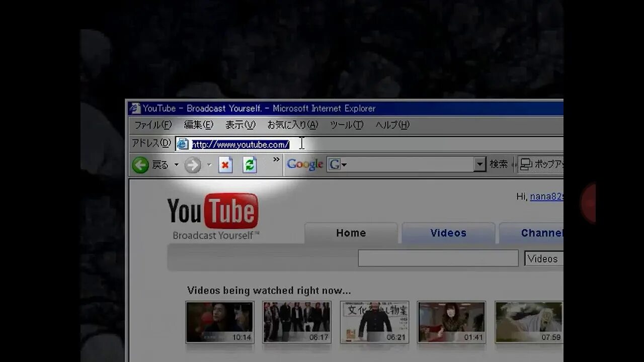Screen dimensions: 644x362
Task: Expand the toolbar overflow chevron
Action: point(276,160)
